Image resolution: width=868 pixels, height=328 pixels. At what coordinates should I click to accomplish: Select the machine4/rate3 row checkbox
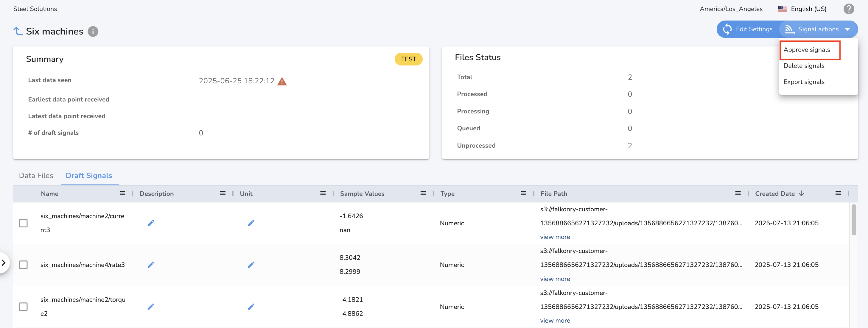pos(23,265)
